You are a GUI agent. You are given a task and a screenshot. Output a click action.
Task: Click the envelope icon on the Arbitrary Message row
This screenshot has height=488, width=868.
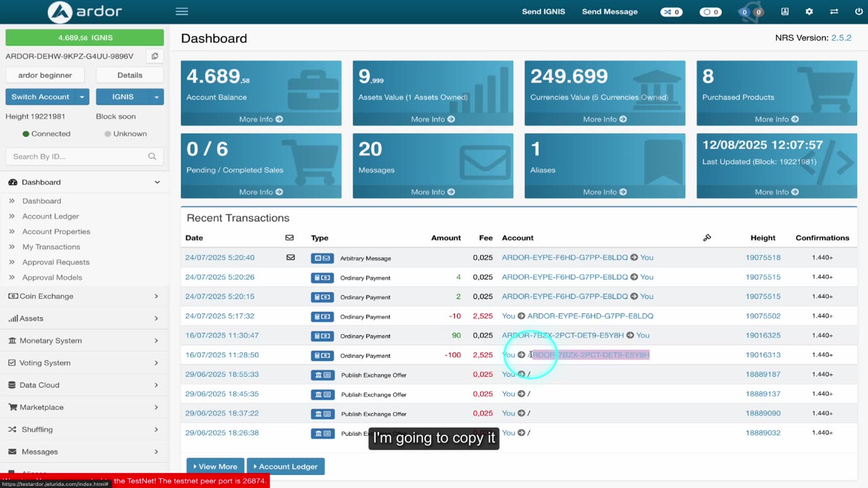coord(290,258)
